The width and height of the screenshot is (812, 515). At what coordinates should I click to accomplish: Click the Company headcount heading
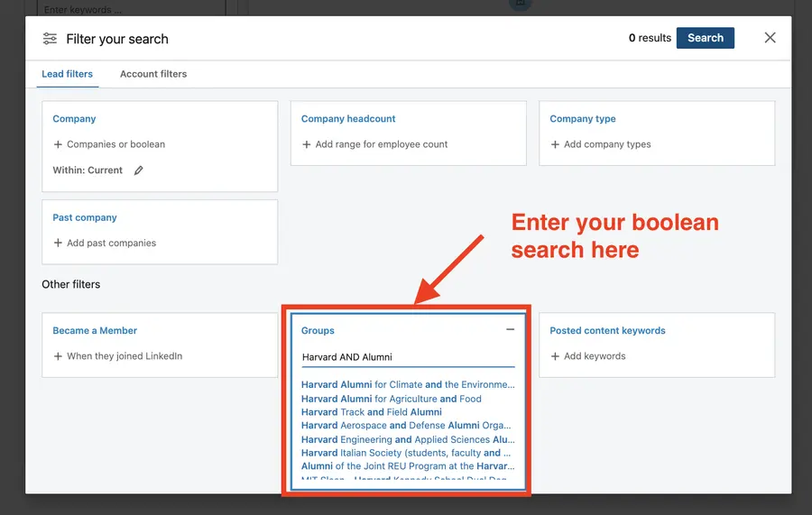coord(348,118)
